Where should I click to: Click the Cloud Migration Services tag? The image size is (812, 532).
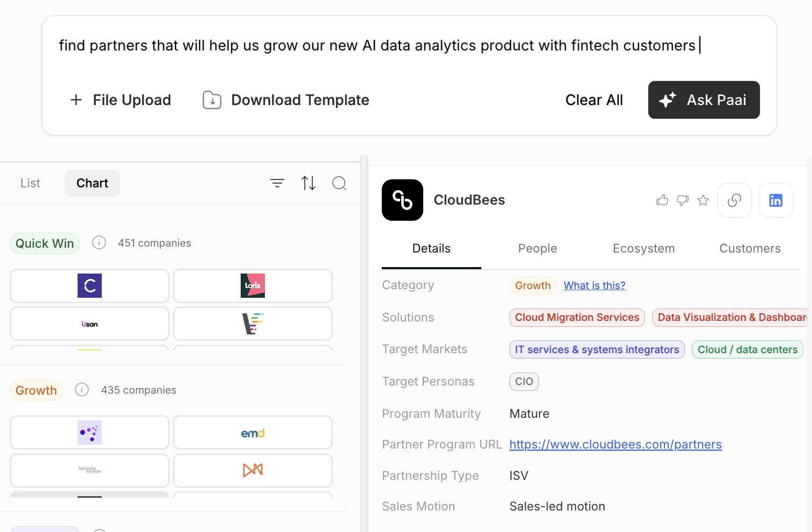tap(577, 317)
